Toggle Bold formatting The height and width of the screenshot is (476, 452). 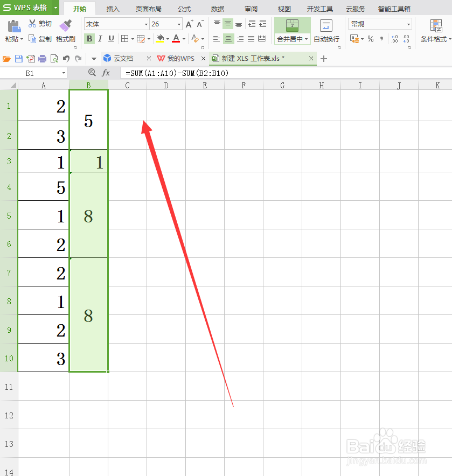click(x=89, y=39)
